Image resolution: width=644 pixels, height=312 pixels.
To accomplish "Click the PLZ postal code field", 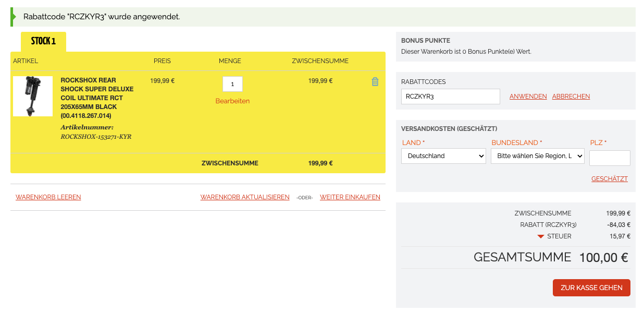I will (609, 158).
